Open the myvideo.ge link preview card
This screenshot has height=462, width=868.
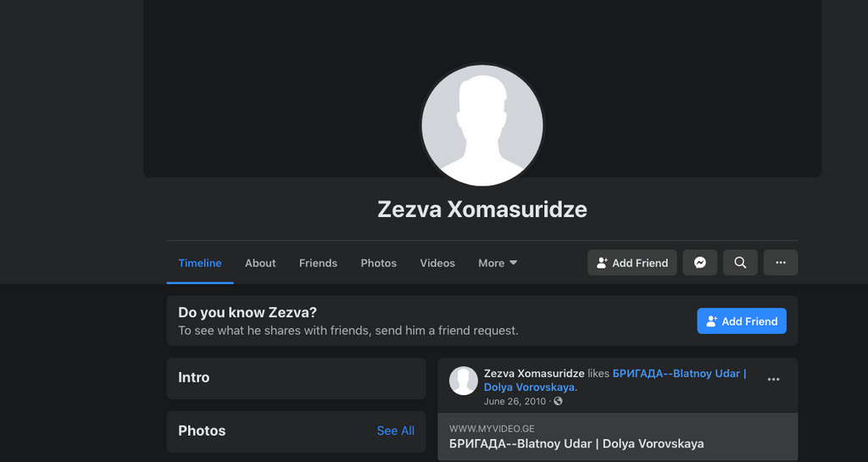(618, 437)
